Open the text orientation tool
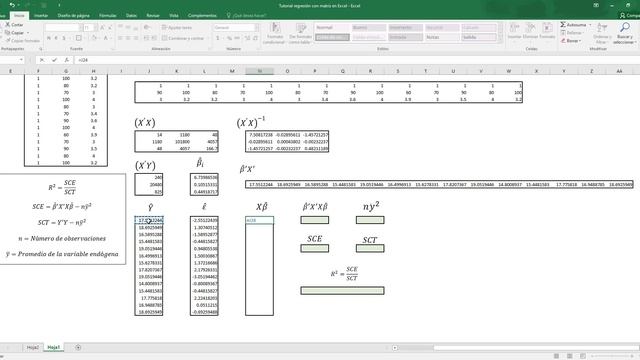The height and width of the screenshot is (360, 640). 147,27
